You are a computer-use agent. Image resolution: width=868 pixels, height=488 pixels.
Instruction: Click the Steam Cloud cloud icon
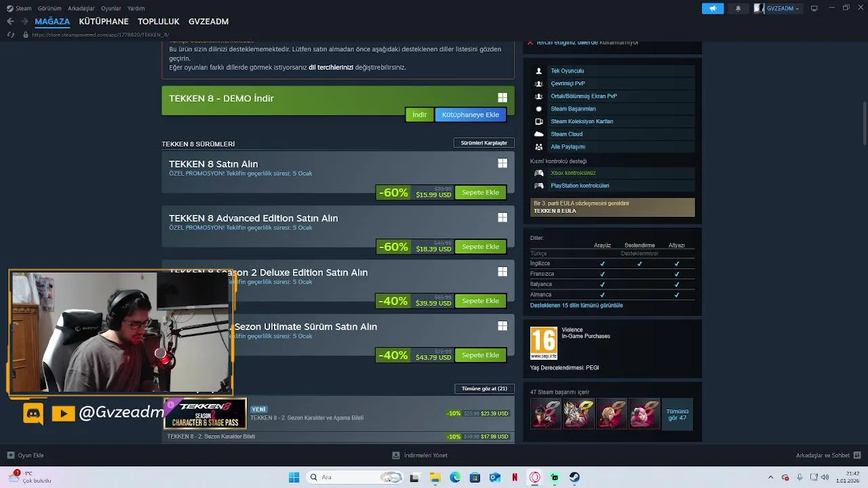pos(539,134)
